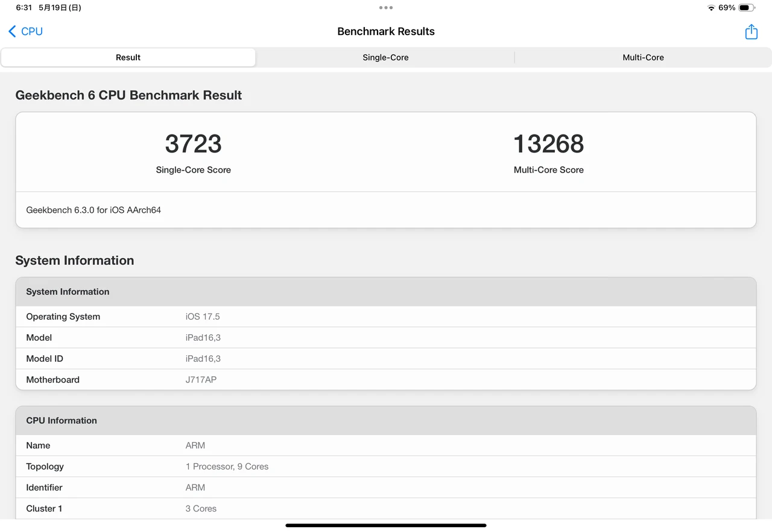
Task: Tap the share icon in top bar
Action: click(x=751, y=31)
